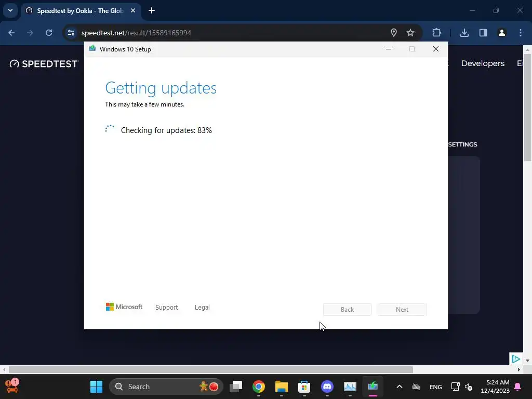
Task: Open the Legal link in setup
Action: coord(202,308)
